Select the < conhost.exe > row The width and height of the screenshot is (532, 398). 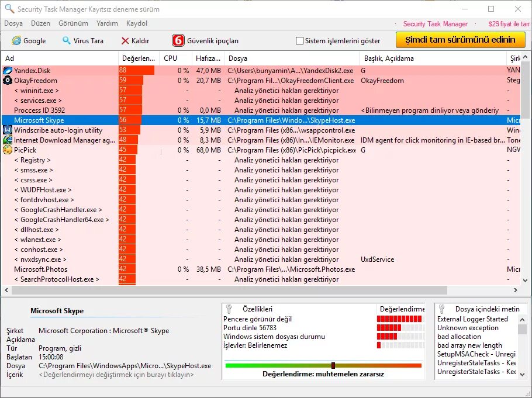click(x=261, y=250)
